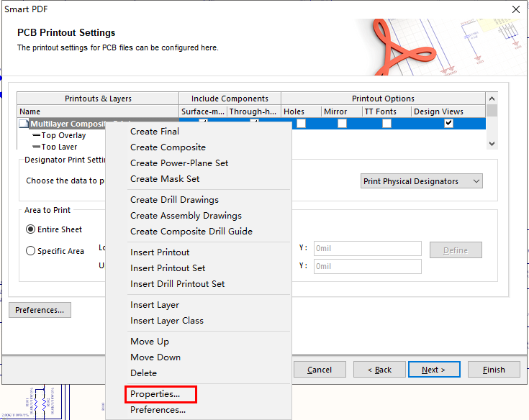Choose Create Composite menu entry
Screen dimensions: 529x420
click(x=168, y=147)
